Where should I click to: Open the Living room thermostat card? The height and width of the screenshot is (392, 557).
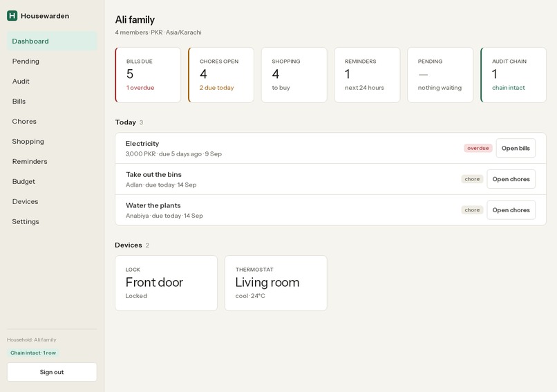(x=276, y=283)
